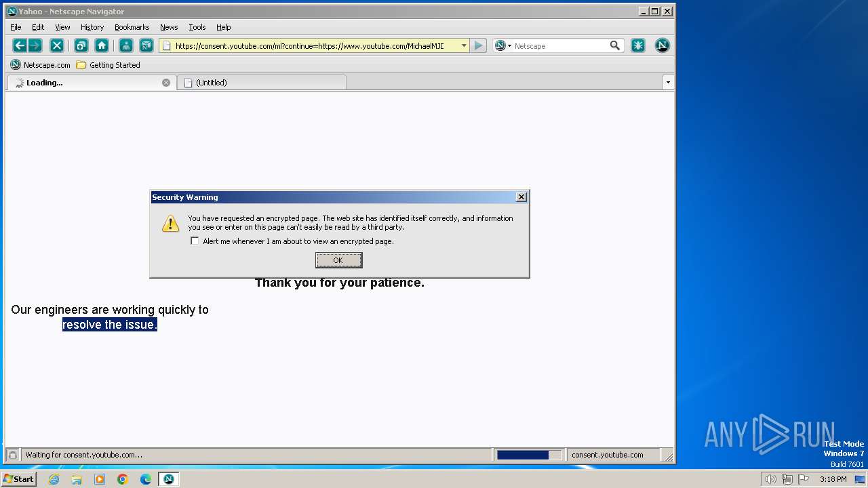
Task: Click 'Our engineers are working quickly to' text
Action: [x=110, y=310]
